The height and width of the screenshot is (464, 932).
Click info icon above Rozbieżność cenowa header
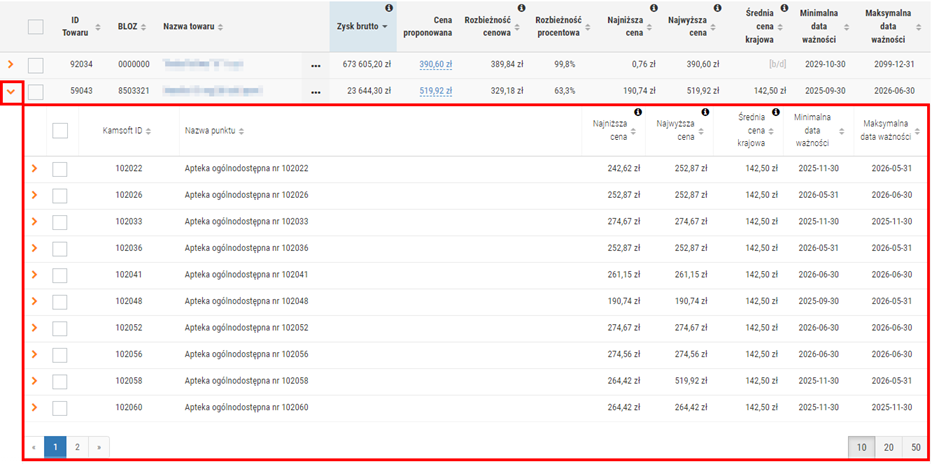coord(521,8)
